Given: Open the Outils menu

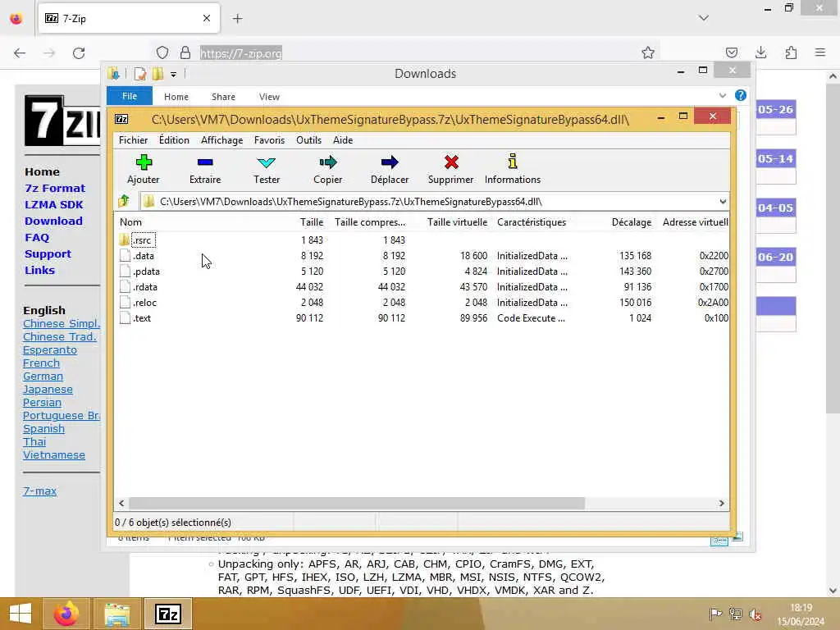Looking at the screenshot, I should (308, 140).
